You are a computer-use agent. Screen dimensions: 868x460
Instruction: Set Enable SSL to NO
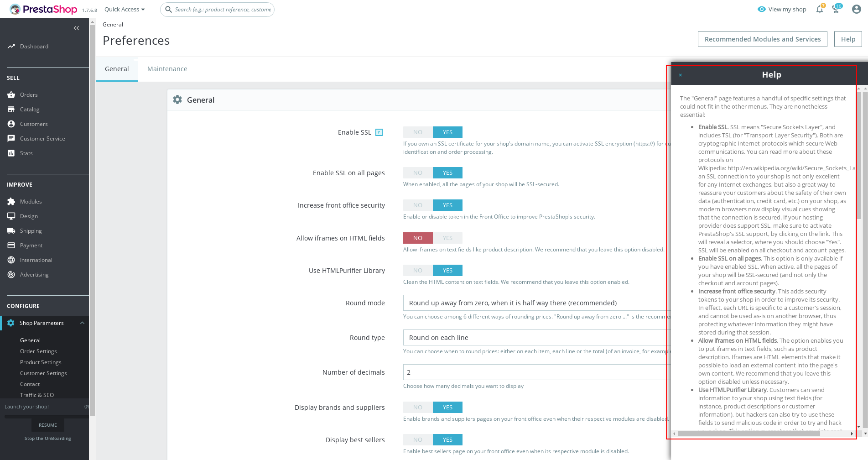pyautogui.click(x=418, y=132)
